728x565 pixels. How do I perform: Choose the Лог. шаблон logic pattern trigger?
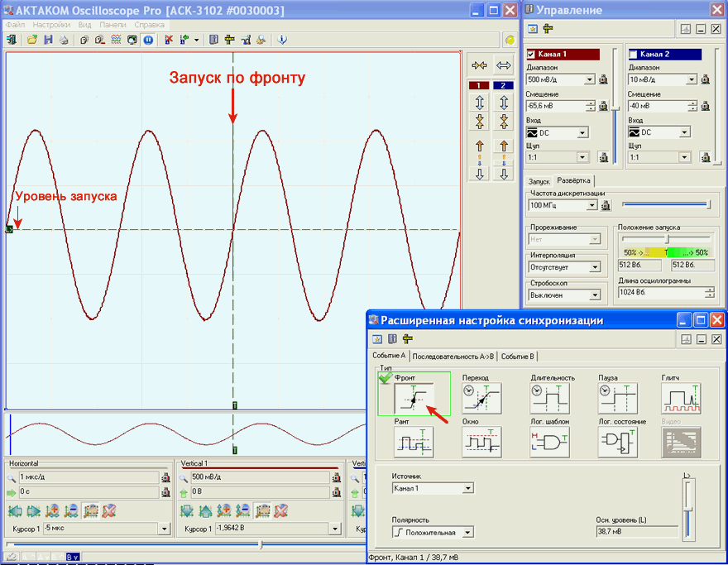click(x=549, y=442)
